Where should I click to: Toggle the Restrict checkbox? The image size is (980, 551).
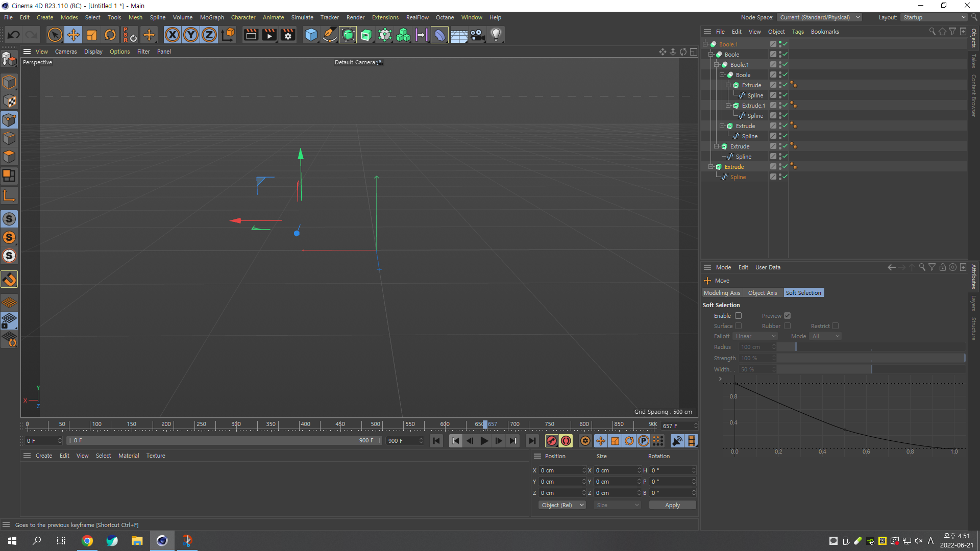pyautogui.click(x=835, y=326)
